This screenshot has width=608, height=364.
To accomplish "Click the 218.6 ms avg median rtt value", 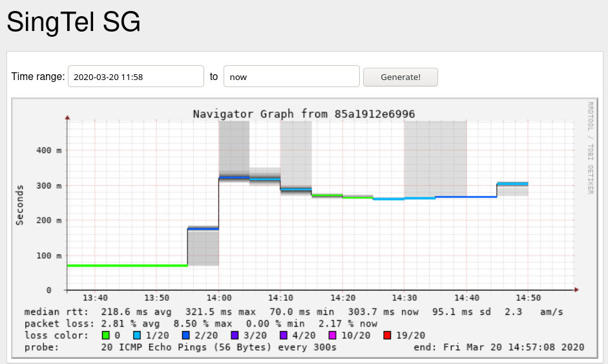I will point(136,312).
